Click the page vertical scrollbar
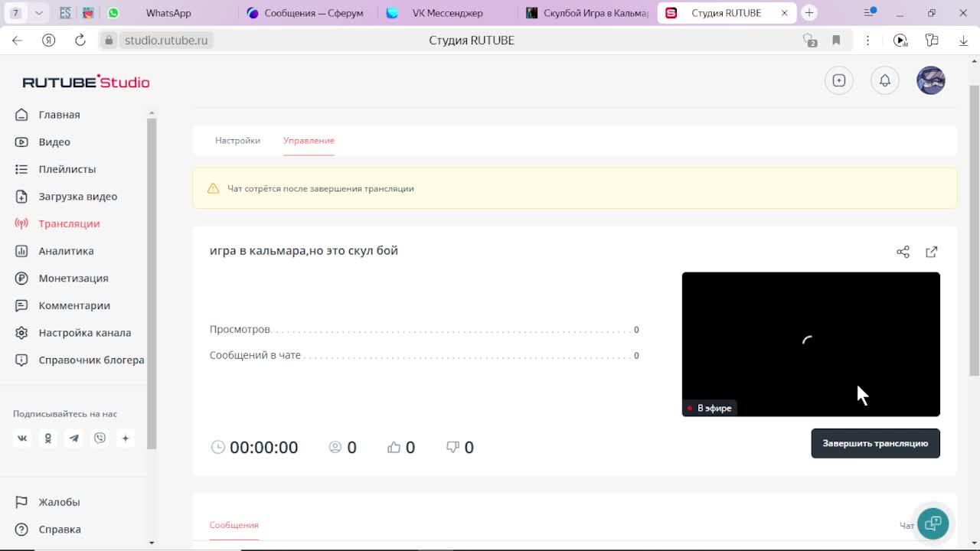Image resolution: width=980 pixels, height=551 pixels. click(x=975, y=230)
